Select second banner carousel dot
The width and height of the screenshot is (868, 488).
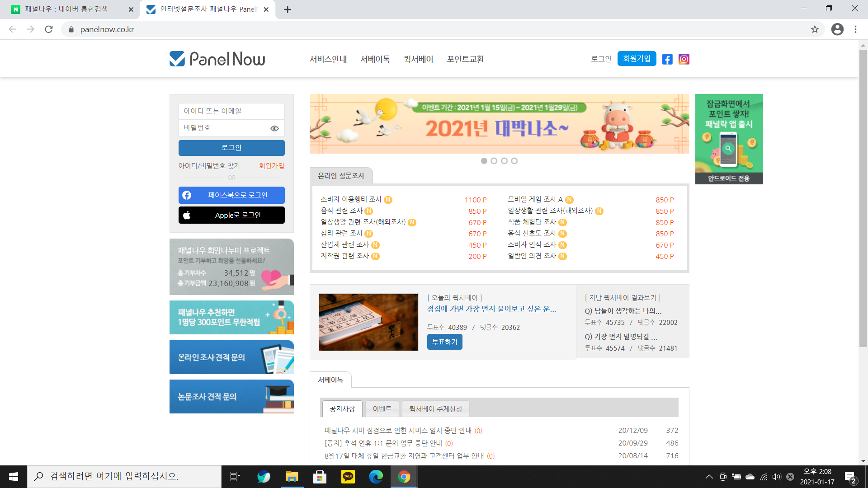[x=494, y=161]
